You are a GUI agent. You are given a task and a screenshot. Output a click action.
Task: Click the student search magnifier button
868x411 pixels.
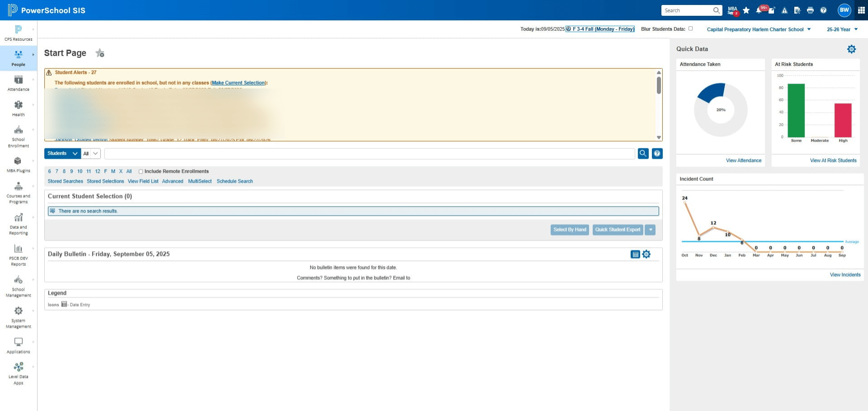click(x=643, y=154)
